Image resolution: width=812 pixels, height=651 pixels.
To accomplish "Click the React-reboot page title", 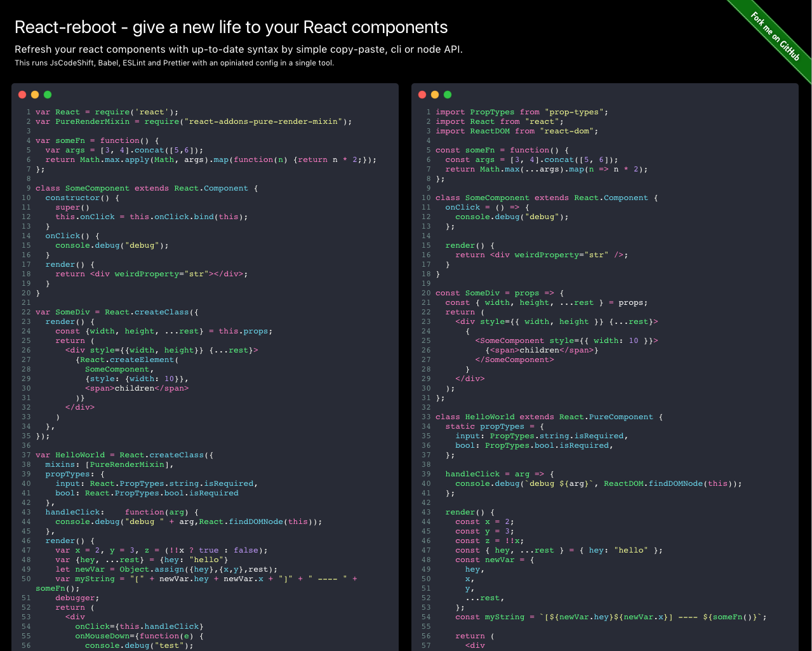I will (x=231, y=27).
